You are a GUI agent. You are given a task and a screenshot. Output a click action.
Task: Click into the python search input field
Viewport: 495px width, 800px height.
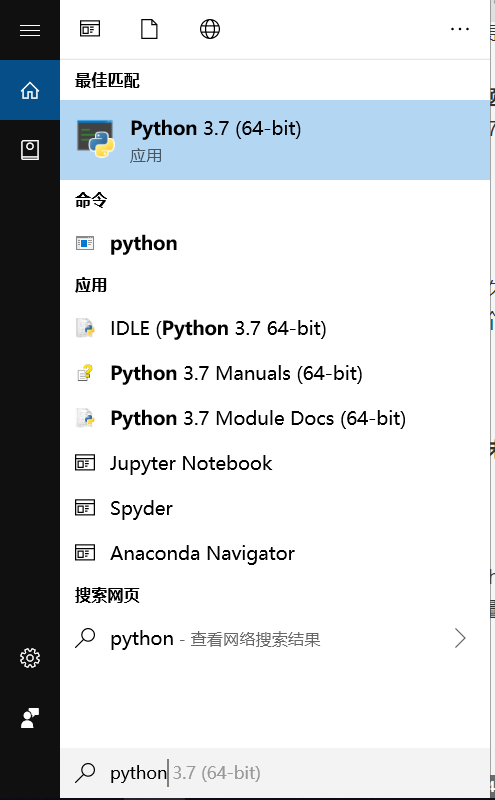click(x=275, y=773)
